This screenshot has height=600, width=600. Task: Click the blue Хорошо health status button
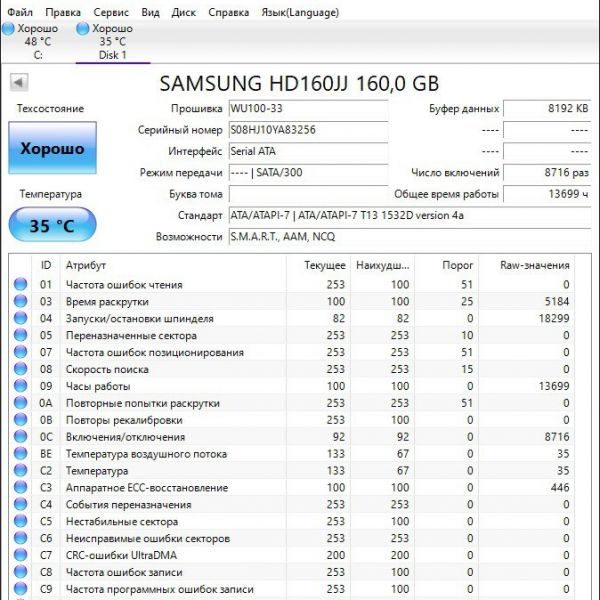52,148
